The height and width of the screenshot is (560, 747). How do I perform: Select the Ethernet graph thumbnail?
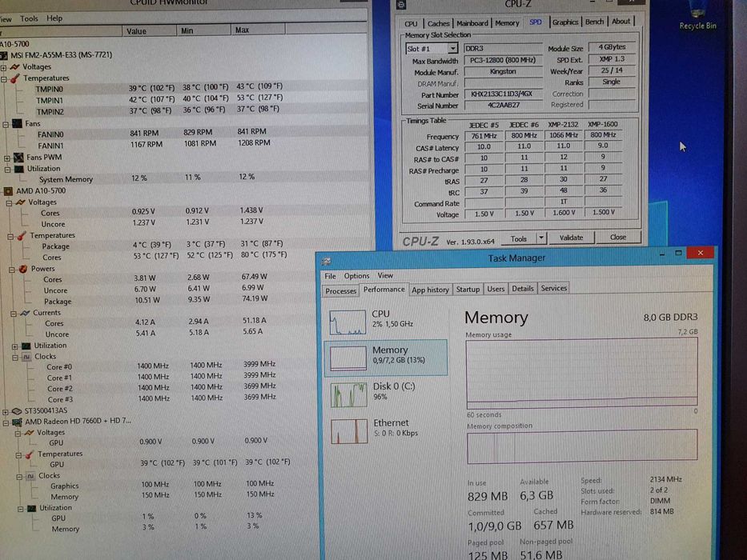point(349,431)
